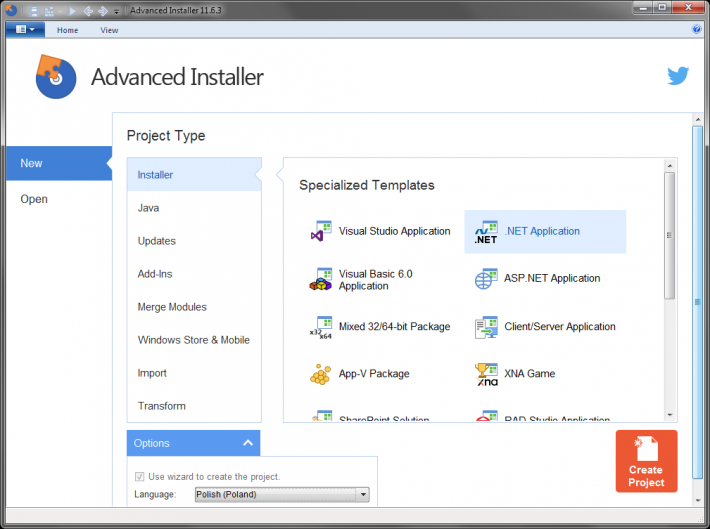Minimize the Advanced Installer window
The height and width of the screenshot is (529, 710).
click(x=643, y=8)
